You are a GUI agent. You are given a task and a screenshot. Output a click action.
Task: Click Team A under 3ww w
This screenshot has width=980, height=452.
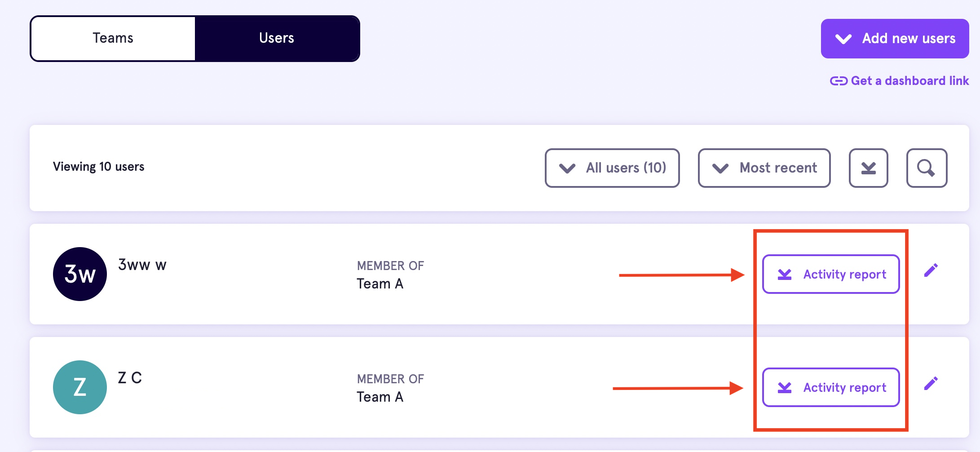coord(380,284)
